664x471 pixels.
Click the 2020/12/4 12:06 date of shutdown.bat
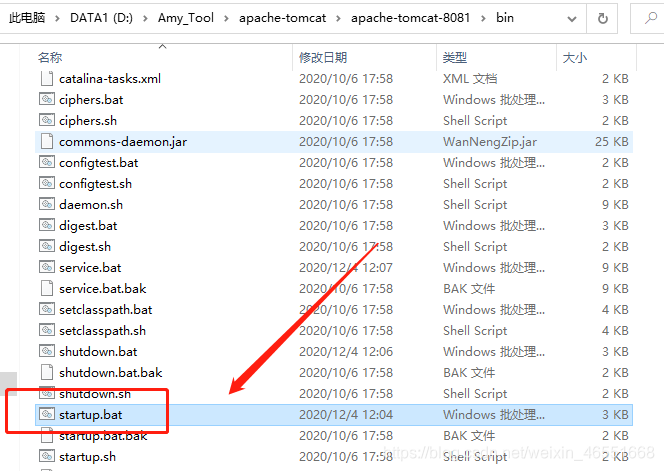346,351
